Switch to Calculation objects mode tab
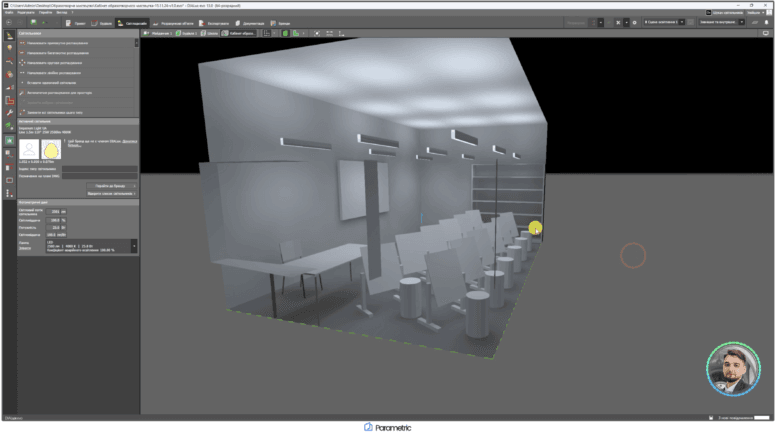Image resolution: width=776 pixels, height=432 pixels. 173,23
